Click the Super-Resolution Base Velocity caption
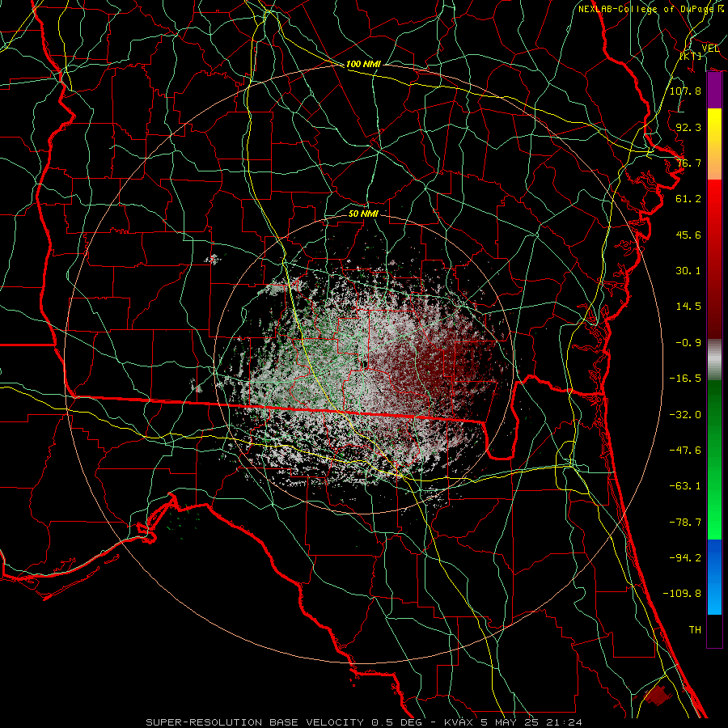Image resolution: width=728 pixels, height=728 pixels. pyautogui.click(x=363, y=722)
